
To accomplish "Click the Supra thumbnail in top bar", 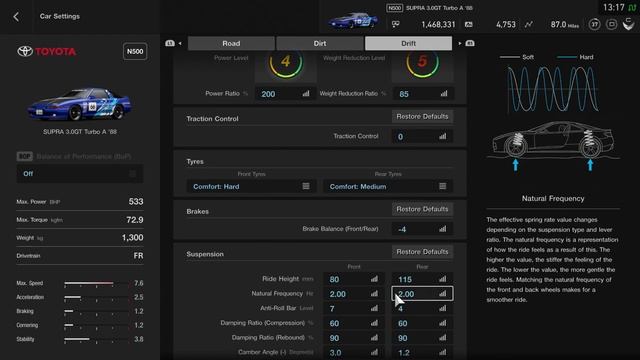I will tap(353, 20).
